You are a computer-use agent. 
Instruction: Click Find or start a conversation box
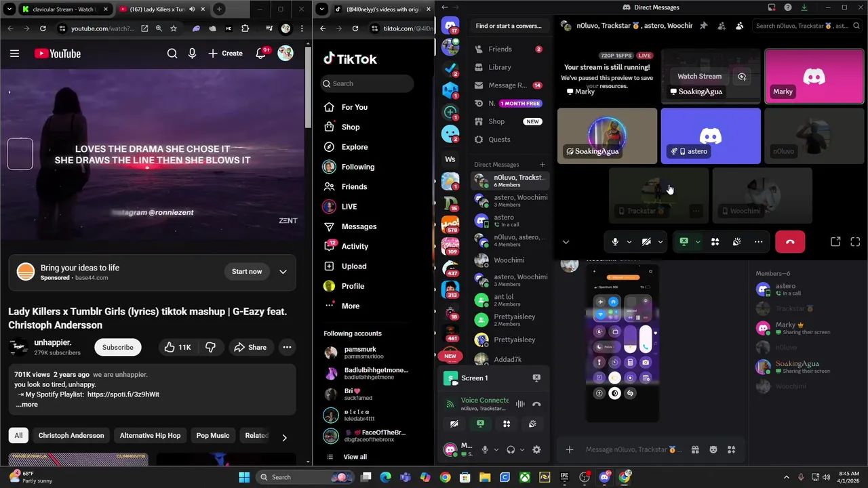[509, 26]
